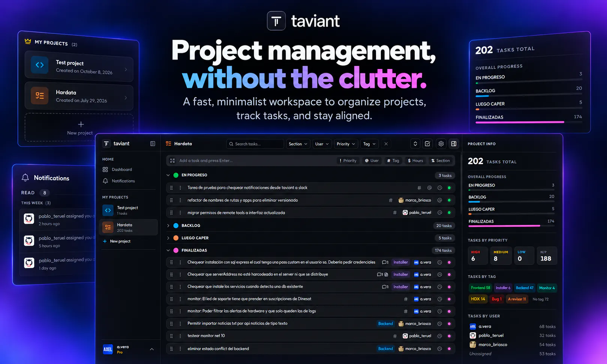Screen dimensions: 607x364
Task: Click the HDX 14 tag chip
Action: (x=478, y=299)
